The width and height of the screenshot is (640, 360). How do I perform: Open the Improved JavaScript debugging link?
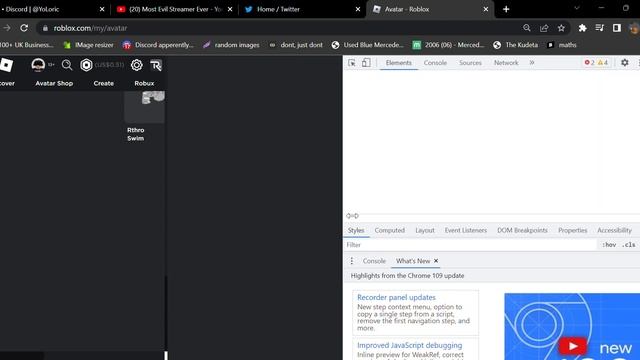[x=409, y=345]
